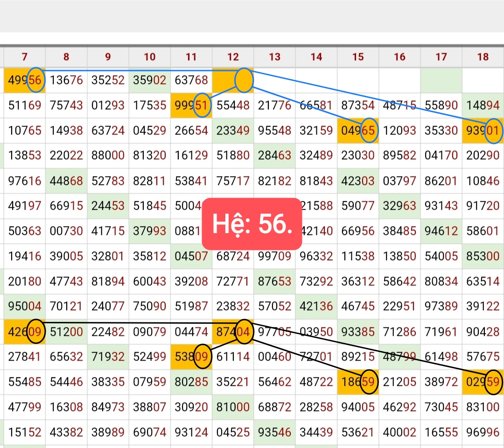Click green cell 93546
The width and height of the screenshot is (504, 448).
(x=274, y=432)
